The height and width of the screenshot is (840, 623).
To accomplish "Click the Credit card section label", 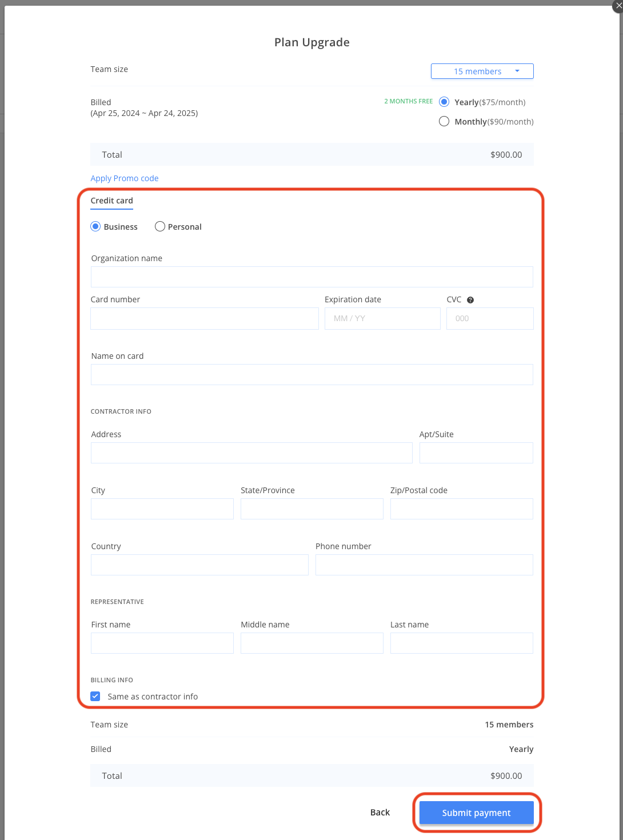I will [111, 201].
